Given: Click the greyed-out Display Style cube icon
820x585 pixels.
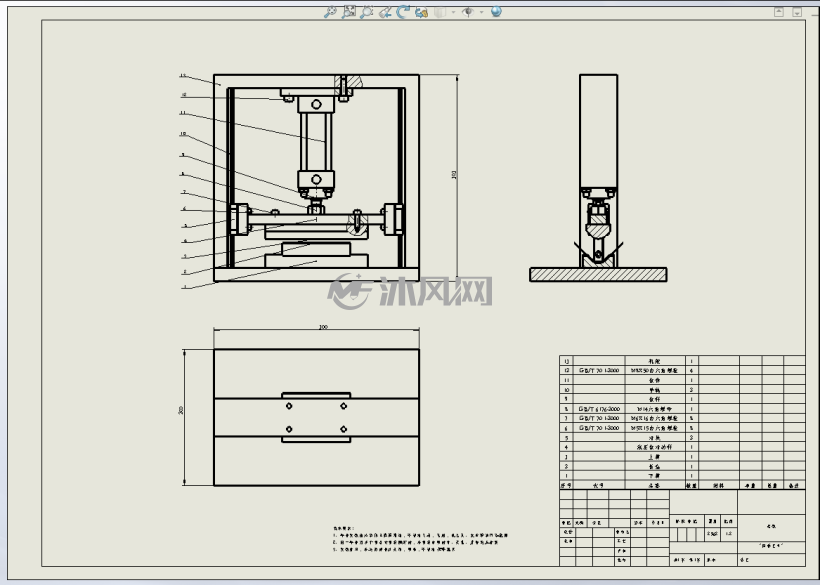Looking at the screenshot, I should (440, 12).
